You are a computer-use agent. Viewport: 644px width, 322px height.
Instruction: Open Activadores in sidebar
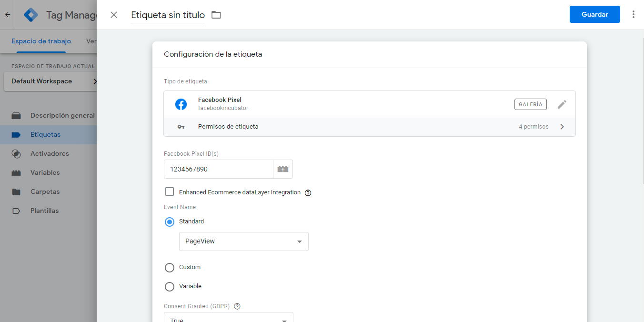pyautogui.click(x=50, y=153)
